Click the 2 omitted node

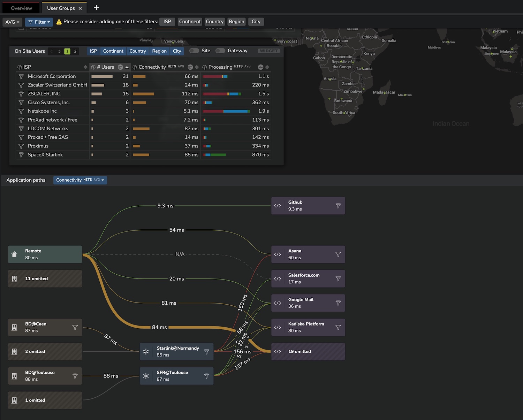(x=45, y=352)
